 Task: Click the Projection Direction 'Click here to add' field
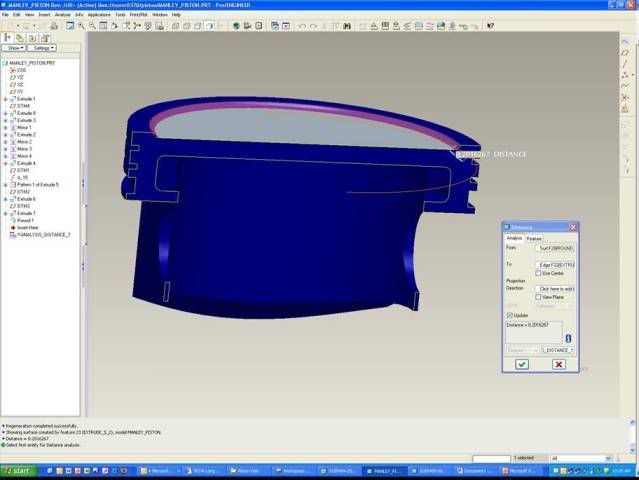point(556,288)
